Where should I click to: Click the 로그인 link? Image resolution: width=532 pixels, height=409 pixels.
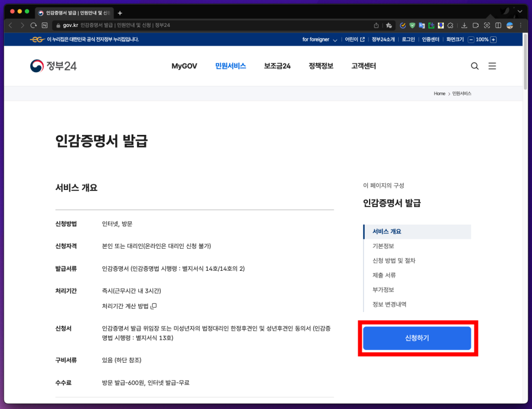click(x=408, y=40)
